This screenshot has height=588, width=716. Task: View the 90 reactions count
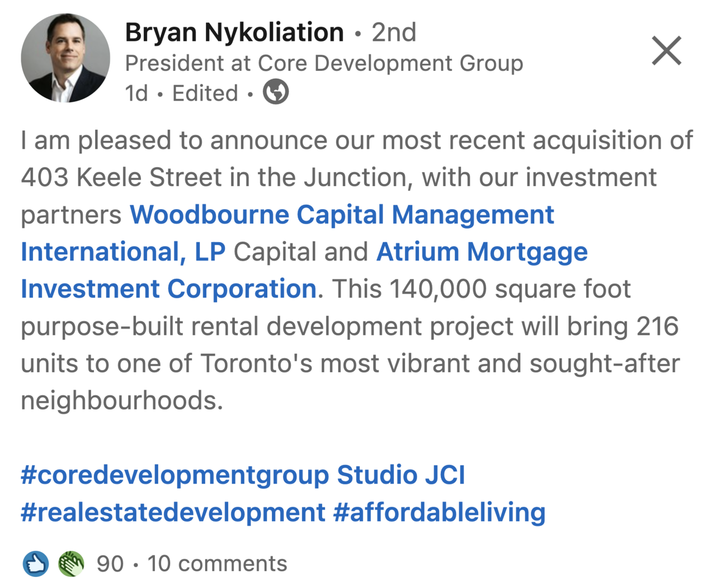coord(110,564)
